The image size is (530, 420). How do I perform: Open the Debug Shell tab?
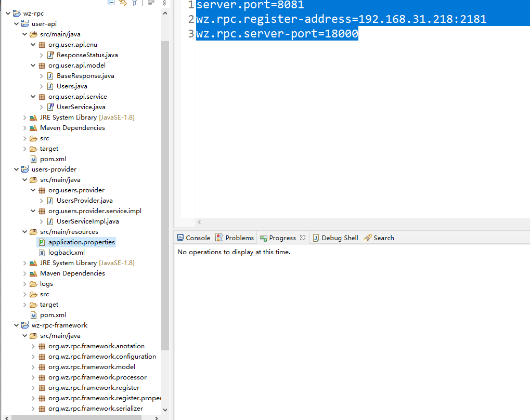click(335, 238)
